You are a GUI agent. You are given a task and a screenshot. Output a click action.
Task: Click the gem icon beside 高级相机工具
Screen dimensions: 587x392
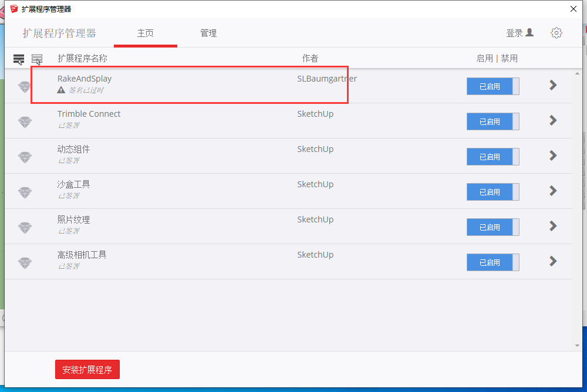click(x=25, y=263)
